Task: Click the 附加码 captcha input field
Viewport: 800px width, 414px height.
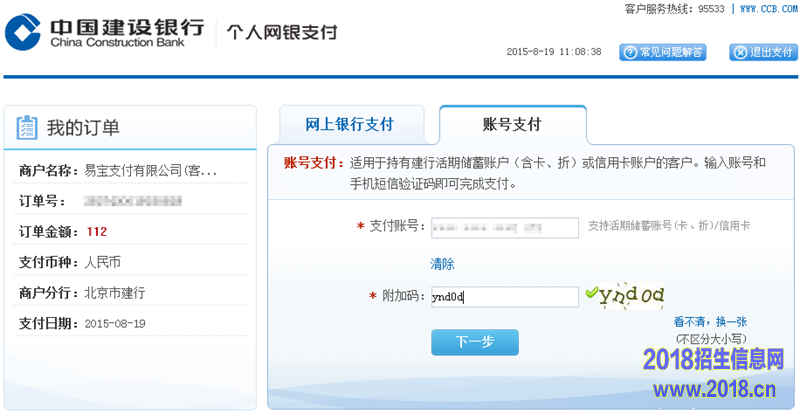Action: coord(504,297)
